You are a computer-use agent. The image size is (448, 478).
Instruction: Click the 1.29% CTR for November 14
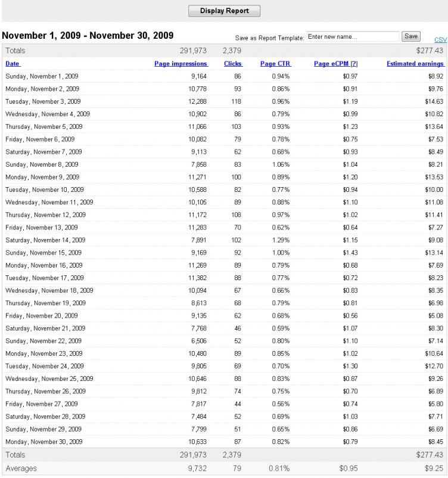281,240
